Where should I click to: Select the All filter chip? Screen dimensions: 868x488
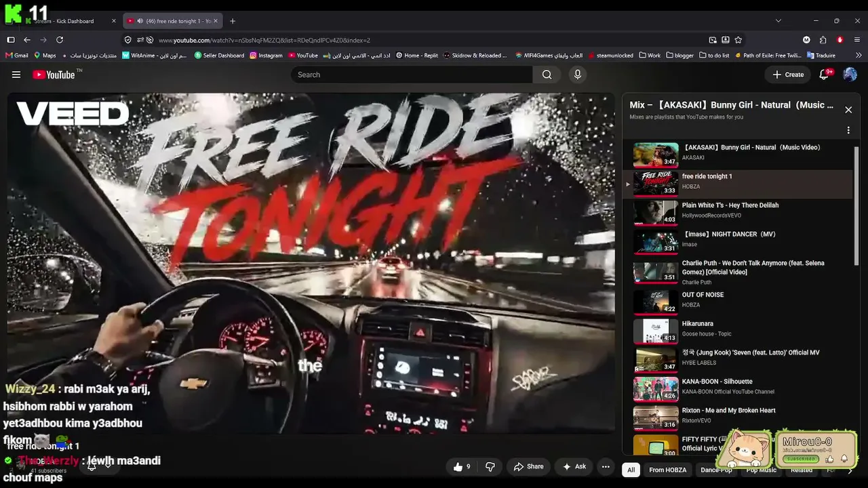coord(631,470)
